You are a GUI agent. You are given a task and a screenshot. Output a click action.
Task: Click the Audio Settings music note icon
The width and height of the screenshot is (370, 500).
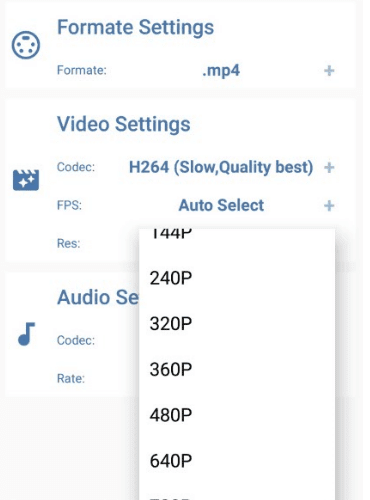[26, 334]
